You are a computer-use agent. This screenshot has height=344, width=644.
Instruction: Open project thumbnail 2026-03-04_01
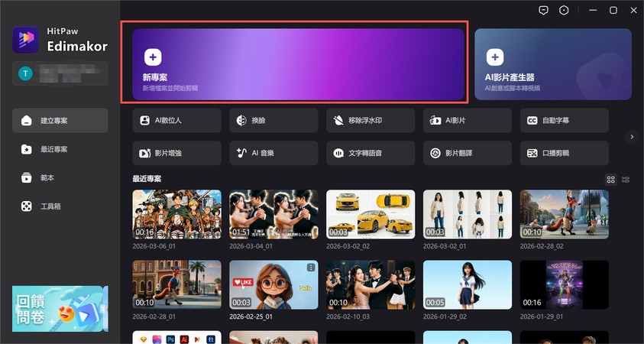coord(273,214)
